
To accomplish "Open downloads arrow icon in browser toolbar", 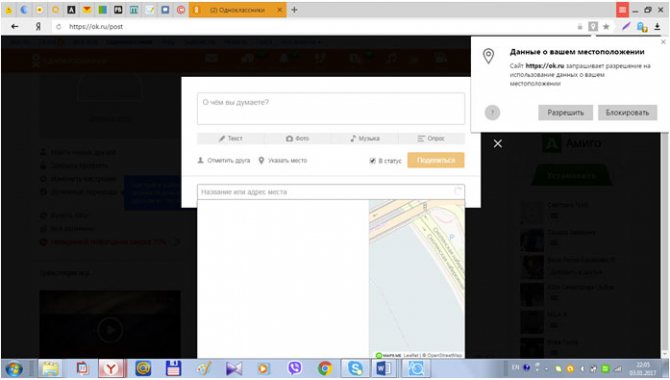I will click(657, 27).
